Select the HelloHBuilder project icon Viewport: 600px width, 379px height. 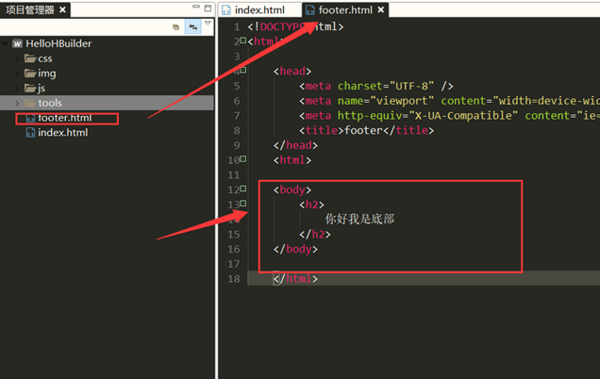[x=17, y=44]
